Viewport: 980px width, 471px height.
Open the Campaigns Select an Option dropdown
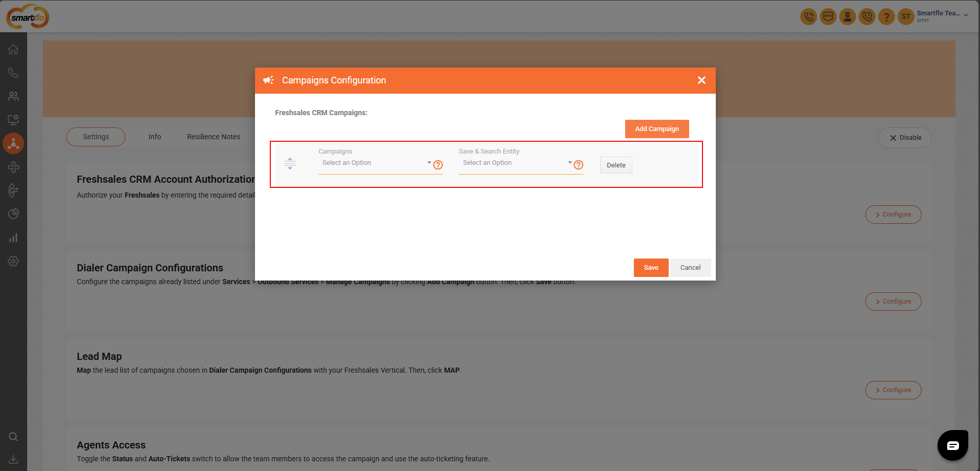[x=376, y=163]
